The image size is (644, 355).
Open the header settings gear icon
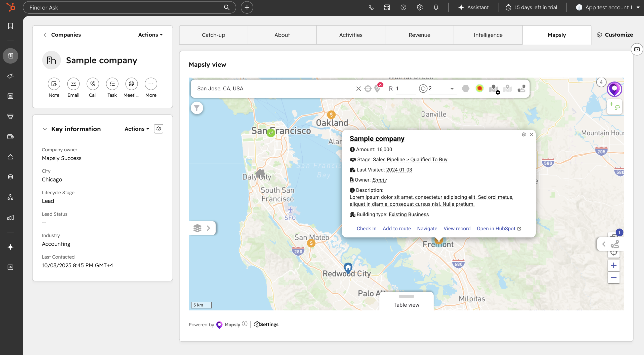[420, 7]
